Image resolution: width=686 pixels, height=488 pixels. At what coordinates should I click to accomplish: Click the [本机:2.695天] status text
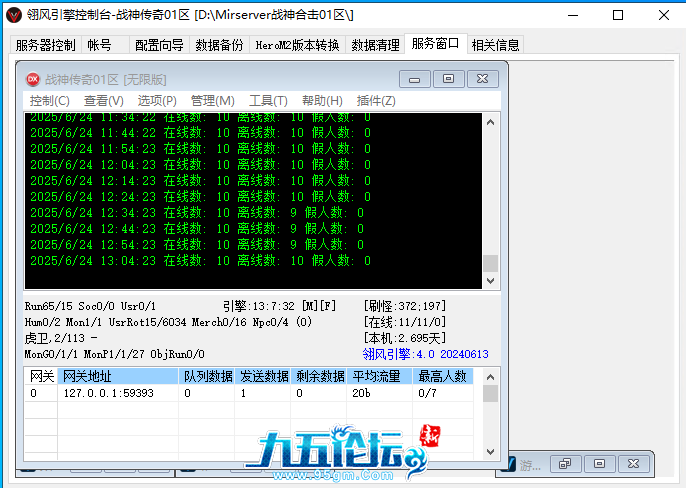(x=405, y=338)
